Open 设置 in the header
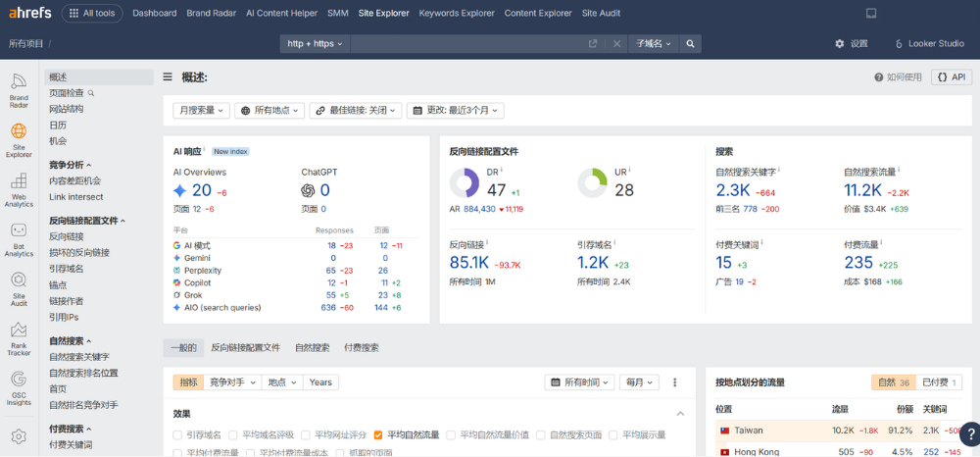The width and height of the screenshot is (980, 457). (852, 44)
